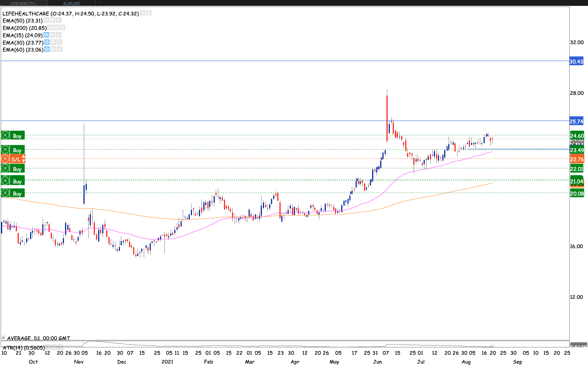Screen dimensions: 588x365
Task: Remove the orange S/L stop-loss order
Action: 5,159
